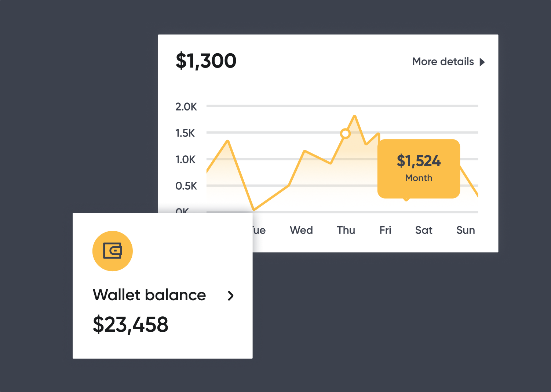Click the 1.5K axis label
Viewport: 551px width, 392px height.
[185, 133]
